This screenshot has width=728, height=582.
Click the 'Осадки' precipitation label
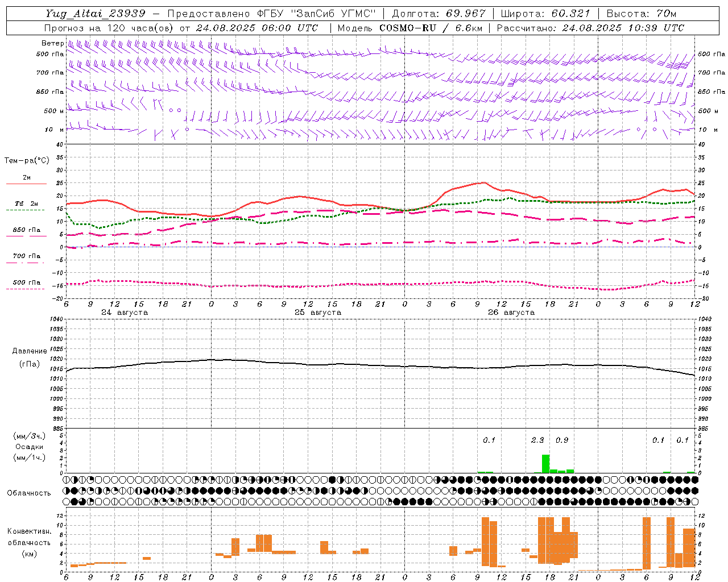pyautogui.click(x=30, y=447)
